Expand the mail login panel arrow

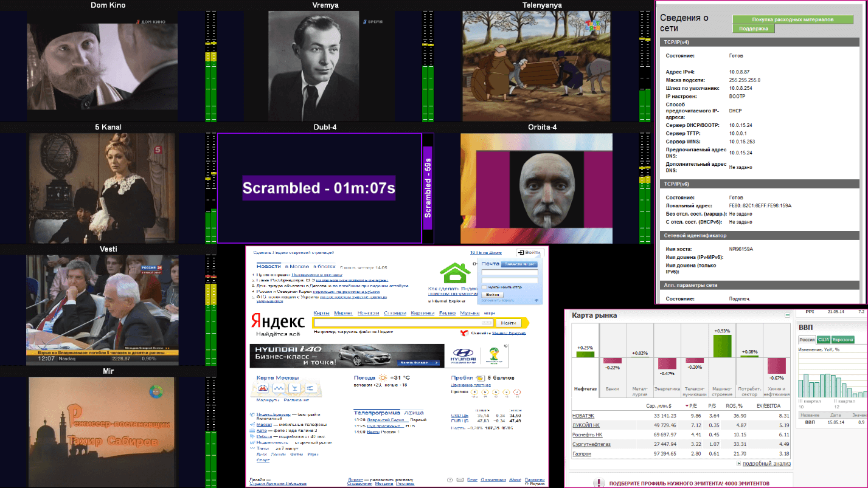[536, 300]
